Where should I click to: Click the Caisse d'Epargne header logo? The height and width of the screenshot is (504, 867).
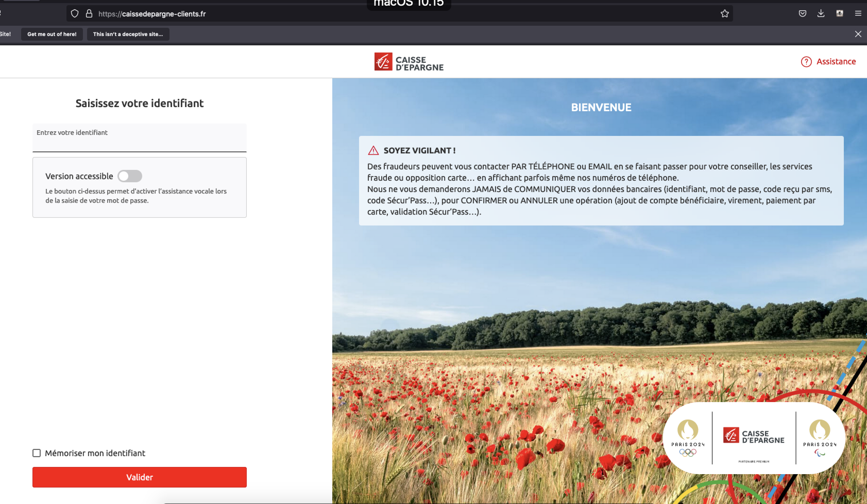[x=409, y=62]
